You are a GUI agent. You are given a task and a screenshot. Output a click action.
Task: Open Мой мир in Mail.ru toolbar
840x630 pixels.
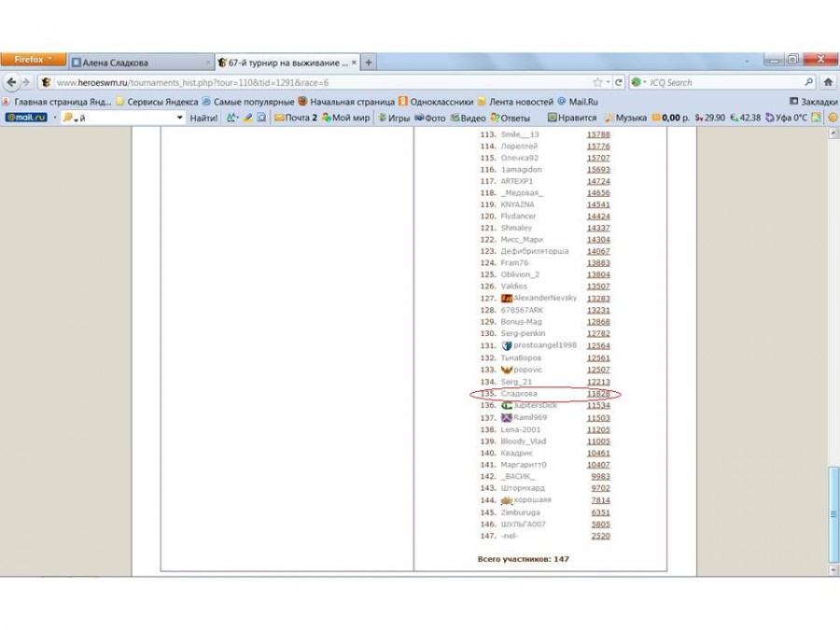point(346,118)
